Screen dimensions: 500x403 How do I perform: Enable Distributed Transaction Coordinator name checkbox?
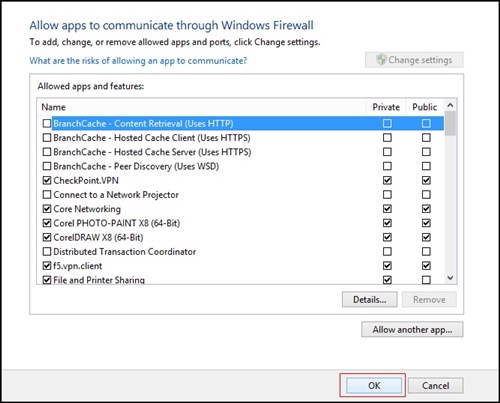click(x=47, y=251)
